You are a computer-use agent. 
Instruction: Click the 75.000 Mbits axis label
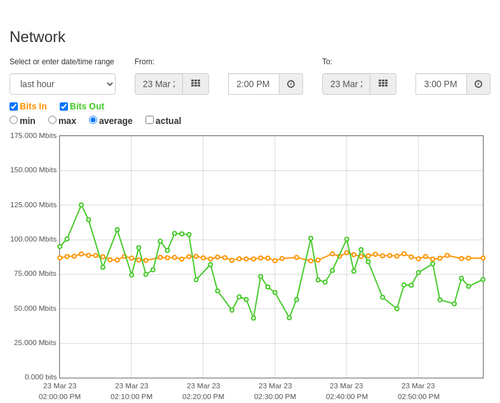click(35, 273)
